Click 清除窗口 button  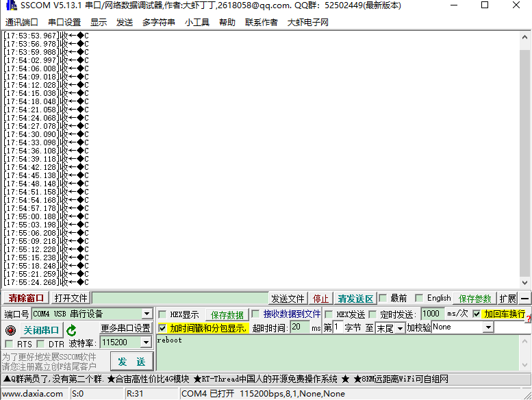26,298
